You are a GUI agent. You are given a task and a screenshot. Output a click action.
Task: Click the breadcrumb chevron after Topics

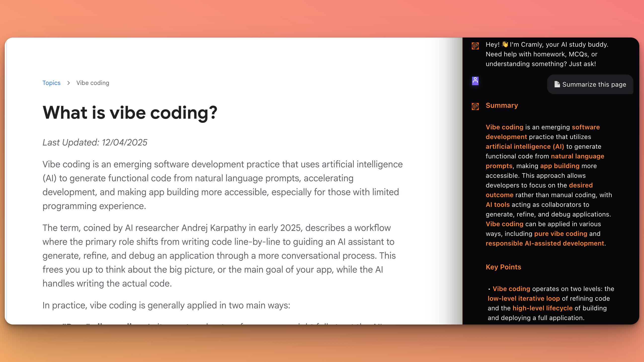(x=69, y=83)
